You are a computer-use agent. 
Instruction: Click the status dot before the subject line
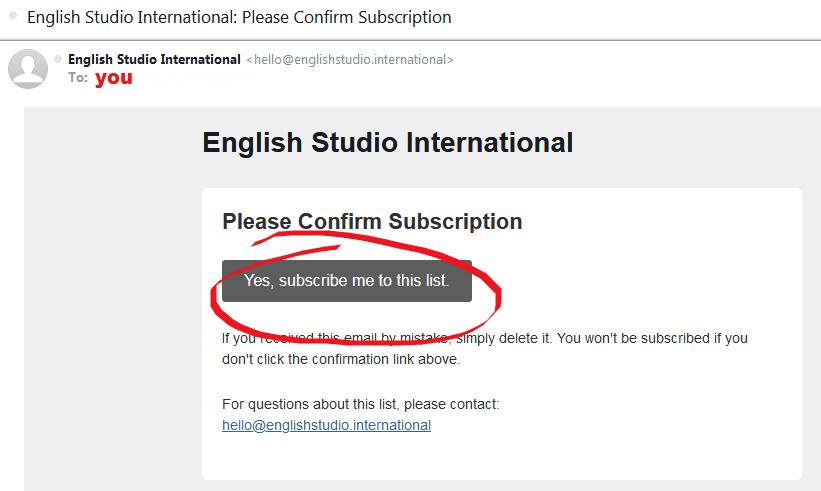point(13,16)
